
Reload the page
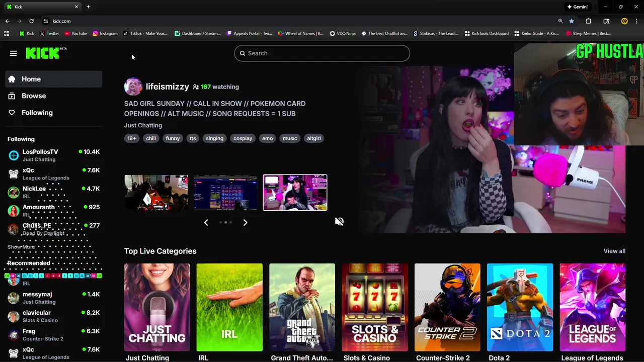pyautogui.click(x=31, y=21)
